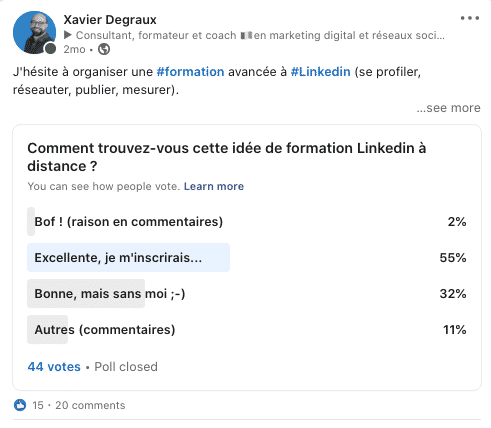Viewport: 491px width, 428px height.
Task: Click the globe visibility icon
Action: click(104, 49)
